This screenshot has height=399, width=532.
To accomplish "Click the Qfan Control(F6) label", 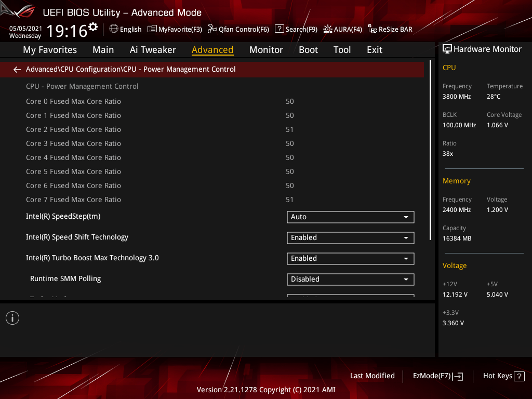I will (244, 30).
